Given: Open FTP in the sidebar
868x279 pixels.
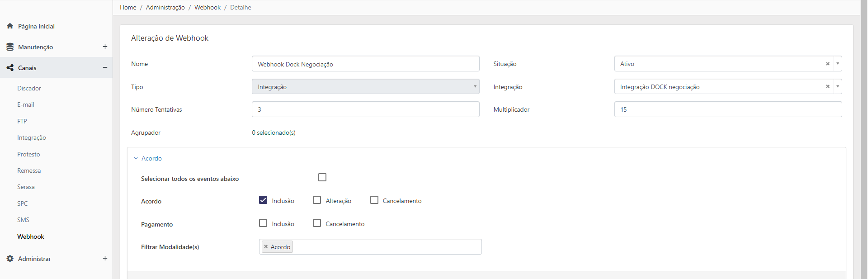Looking at the screenshot, I should tap(22, 121).
